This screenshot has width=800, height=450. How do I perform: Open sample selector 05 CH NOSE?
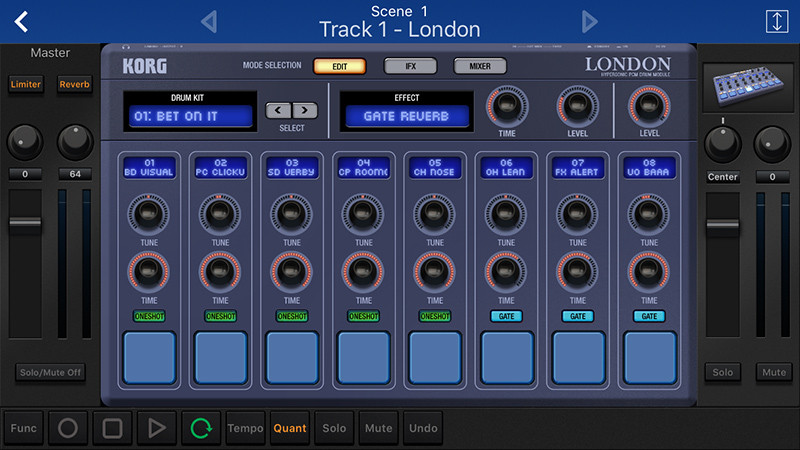point(435,168)
